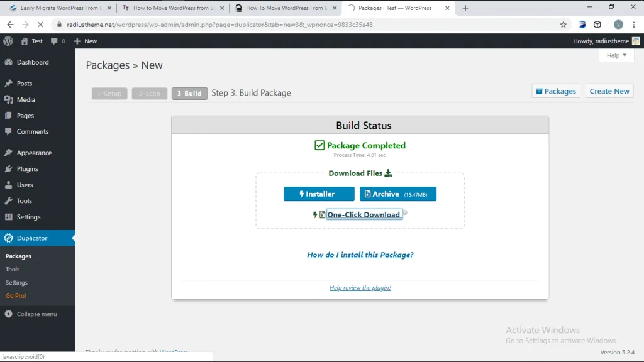
Task: Click the site lock security icon
Action: click(x=59, y=25)
